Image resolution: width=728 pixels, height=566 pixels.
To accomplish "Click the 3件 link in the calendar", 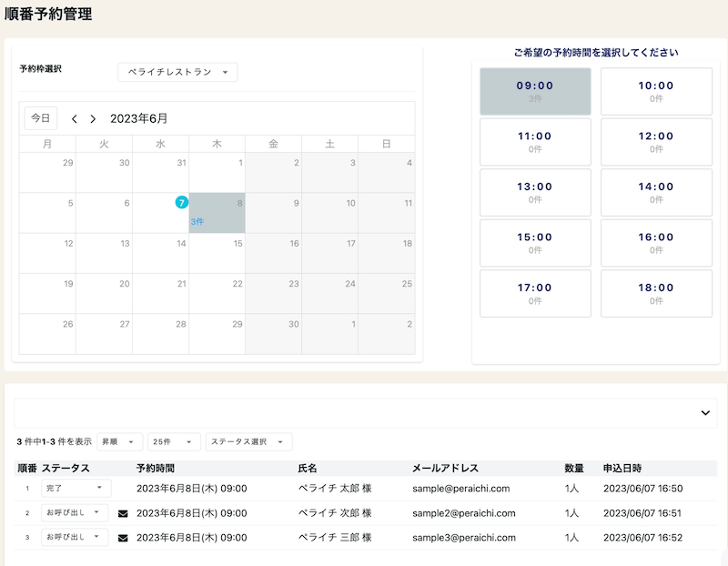I will click(x=197, y=221).
